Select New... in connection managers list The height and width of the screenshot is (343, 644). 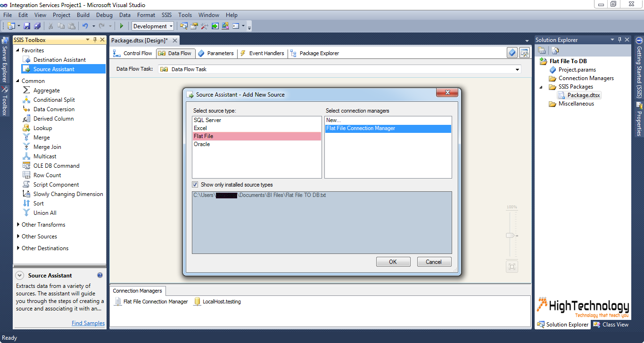coord(388,120)
